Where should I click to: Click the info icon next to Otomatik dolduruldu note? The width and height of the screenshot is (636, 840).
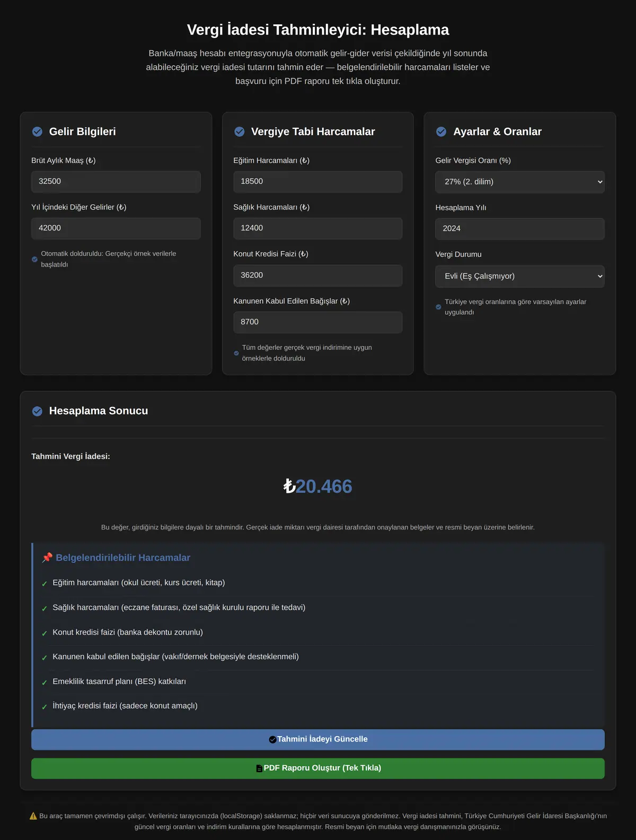pos(34,259)
